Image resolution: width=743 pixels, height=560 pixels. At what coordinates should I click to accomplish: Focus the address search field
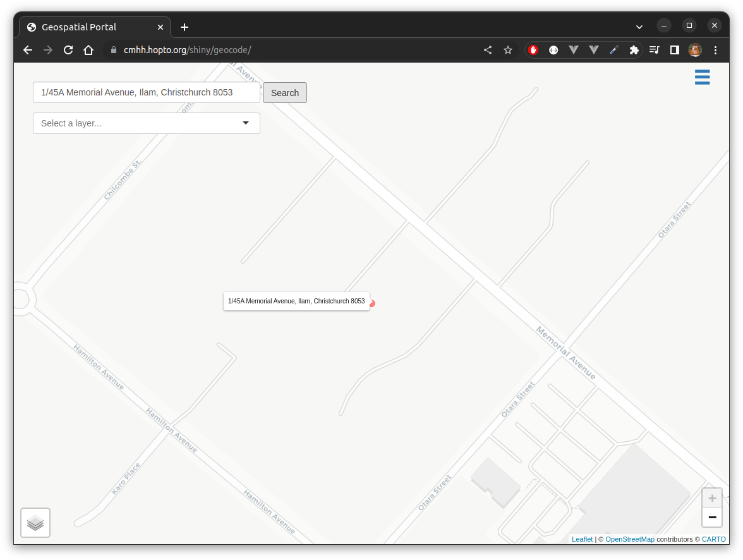pyautogui.click(x=147, y=92)
